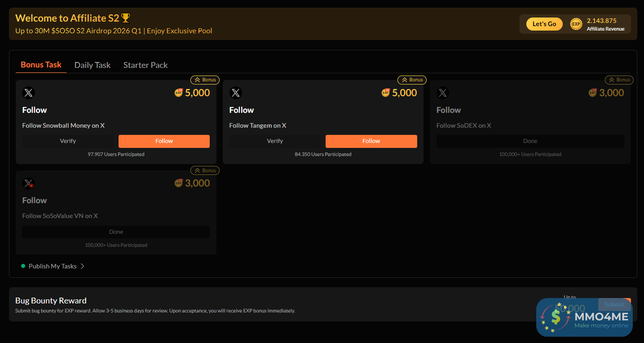644x343 pixels.
Task: Click EXP coin icon on Tangem card
Action: (x=386, y=93)
